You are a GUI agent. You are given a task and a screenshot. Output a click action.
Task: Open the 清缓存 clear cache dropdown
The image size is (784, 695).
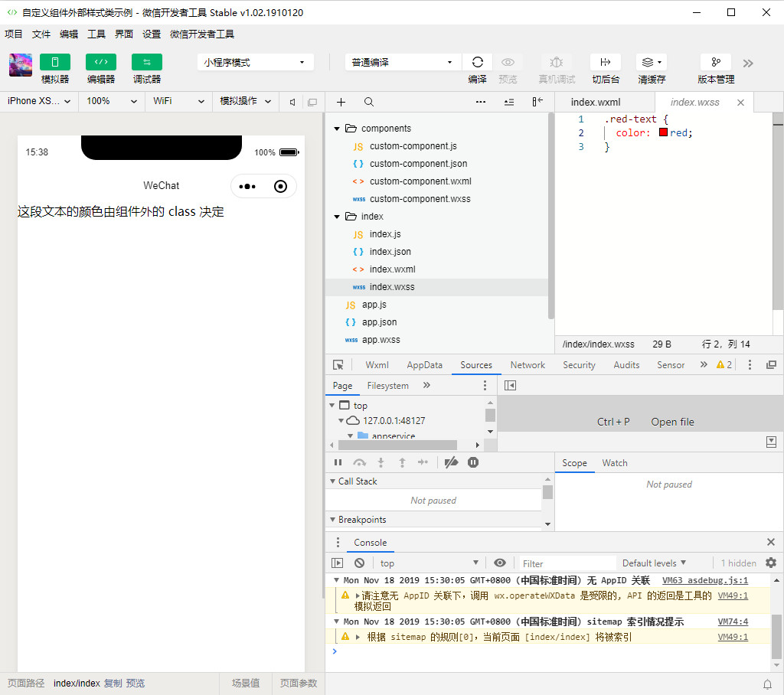tap(652, 62)
